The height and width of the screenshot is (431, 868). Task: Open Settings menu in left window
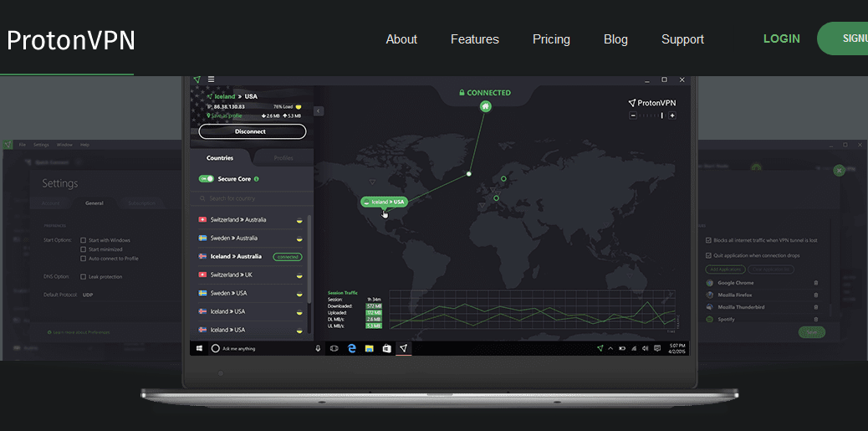point(41,145)
